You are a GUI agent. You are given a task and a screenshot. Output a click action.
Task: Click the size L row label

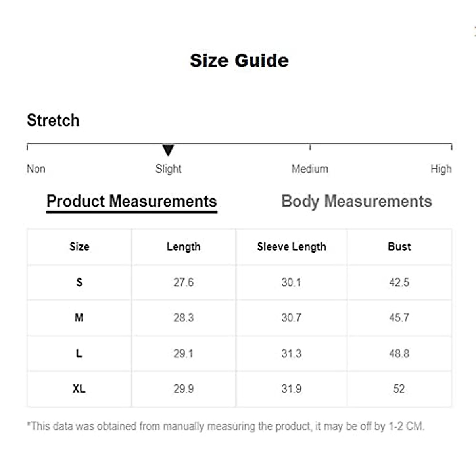[79, 353]
